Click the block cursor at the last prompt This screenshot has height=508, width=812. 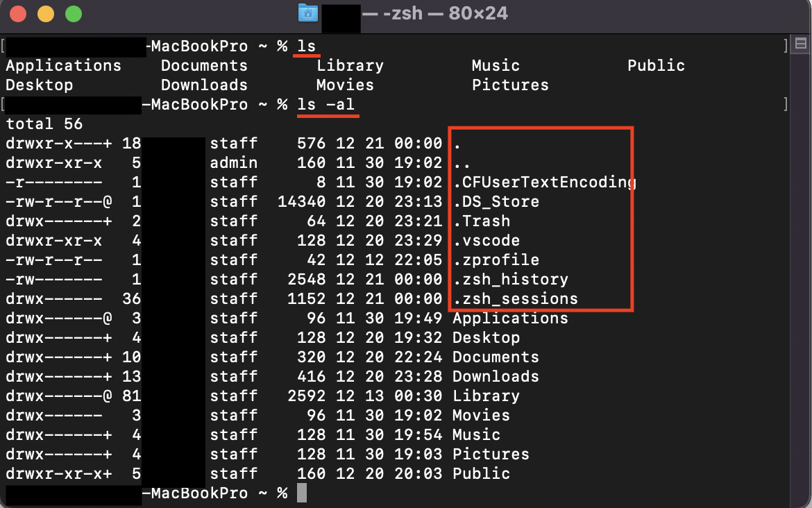point(301,493)
